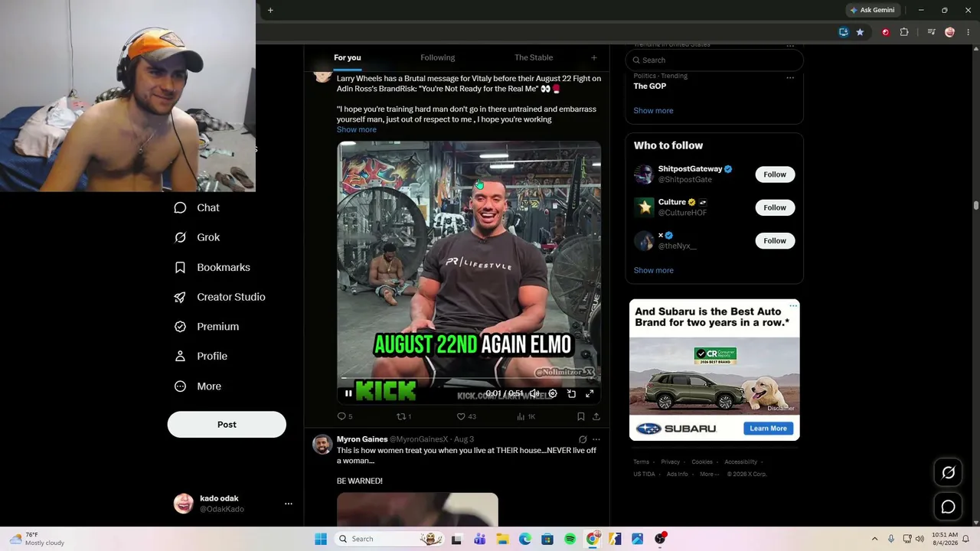Click the Grok icon on Myron Gaines post
Screen dimensions: 980x551
click(x=583, y=439)
